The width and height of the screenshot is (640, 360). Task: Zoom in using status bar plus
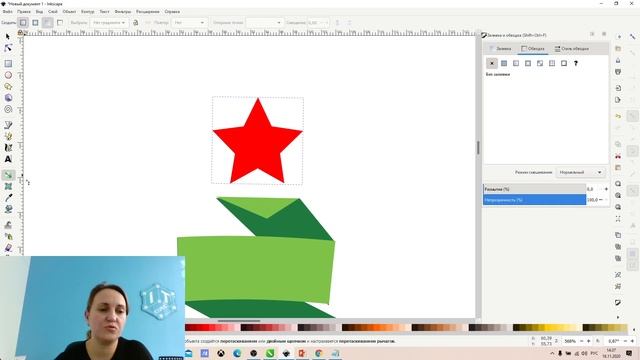coord(589,341)
